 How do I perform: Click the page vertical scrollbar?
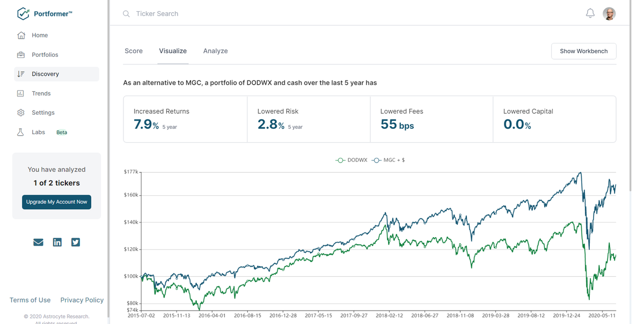[x=630, y=97]
